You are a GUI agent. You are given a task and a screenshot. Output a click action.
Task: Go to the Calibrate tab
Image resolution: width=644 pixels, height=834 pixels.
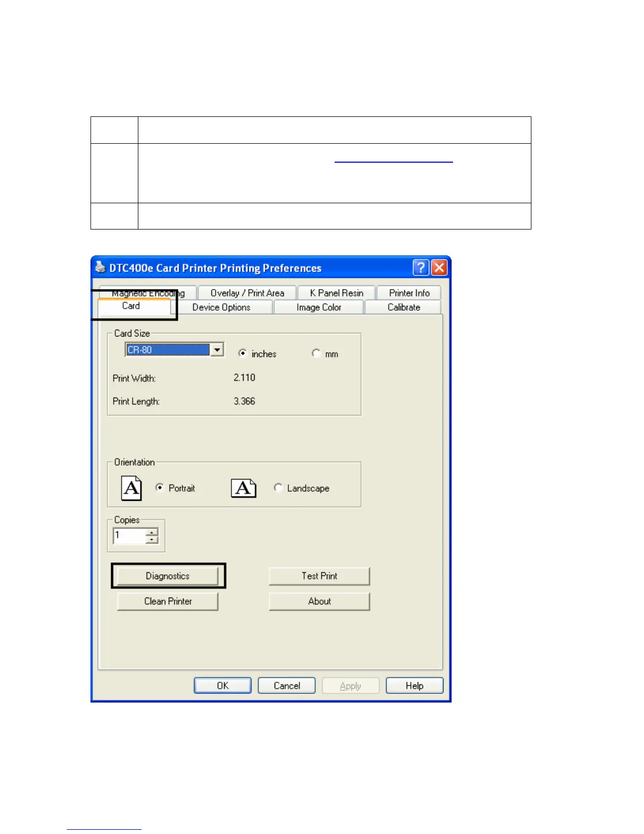(x=404, y=307)
